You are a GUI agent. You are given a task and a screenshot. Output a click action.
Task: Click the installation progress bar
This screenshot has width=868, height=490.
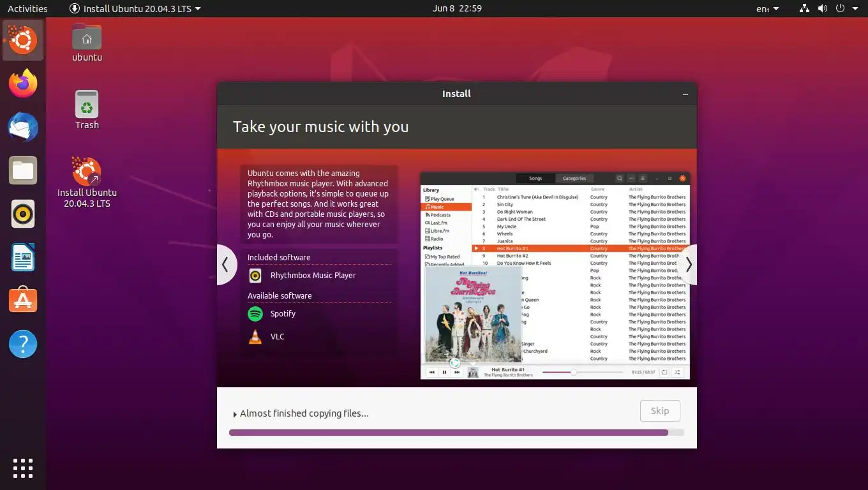point(456,433)
